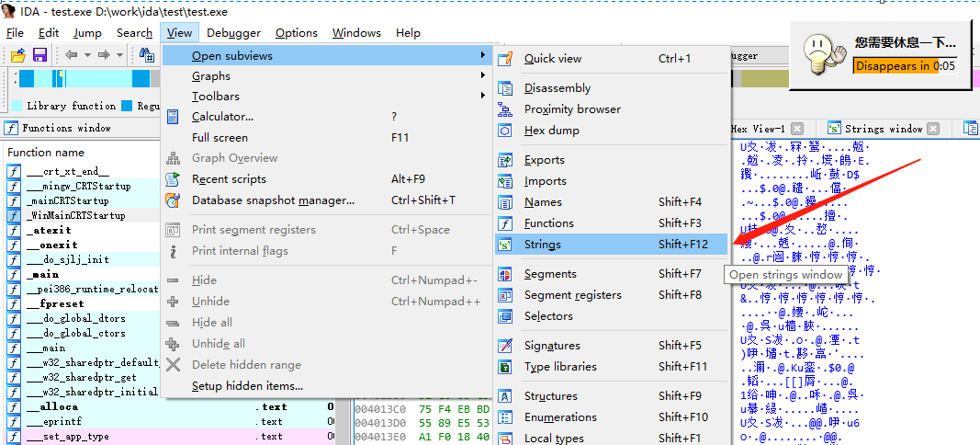Open Recent scripts entry

click(x=326, y=179)
